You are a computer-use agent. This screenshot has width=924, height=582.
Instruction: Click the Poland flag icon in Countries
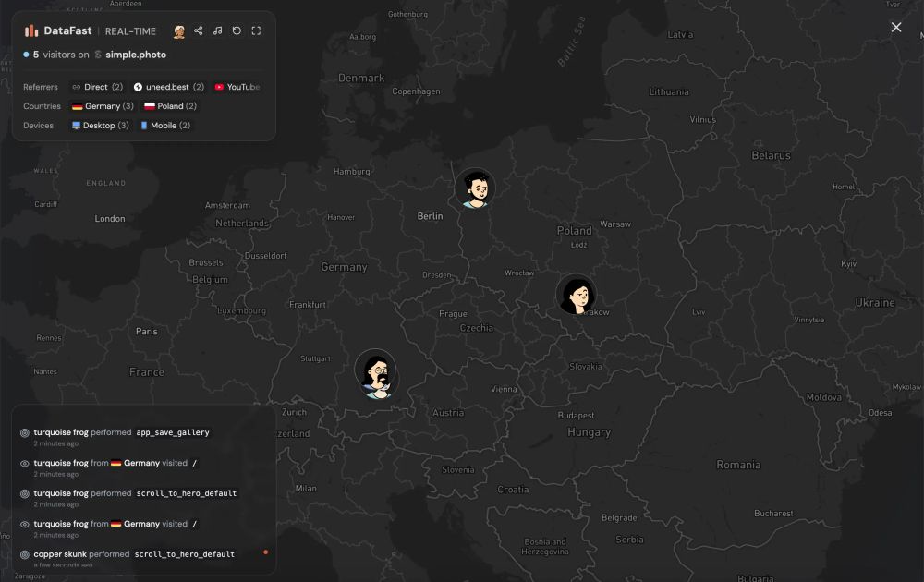click(150, 106)
